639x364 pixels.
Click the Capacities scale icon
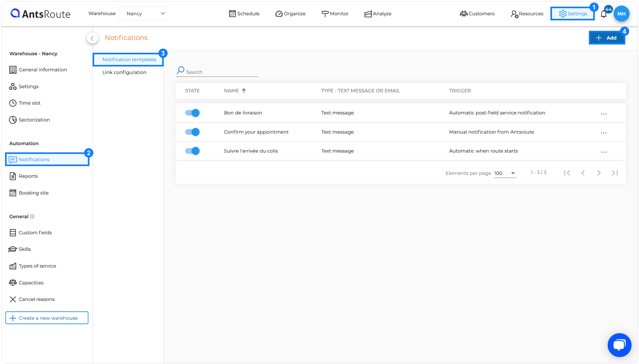pyautogui.click(x=13, y=283)
